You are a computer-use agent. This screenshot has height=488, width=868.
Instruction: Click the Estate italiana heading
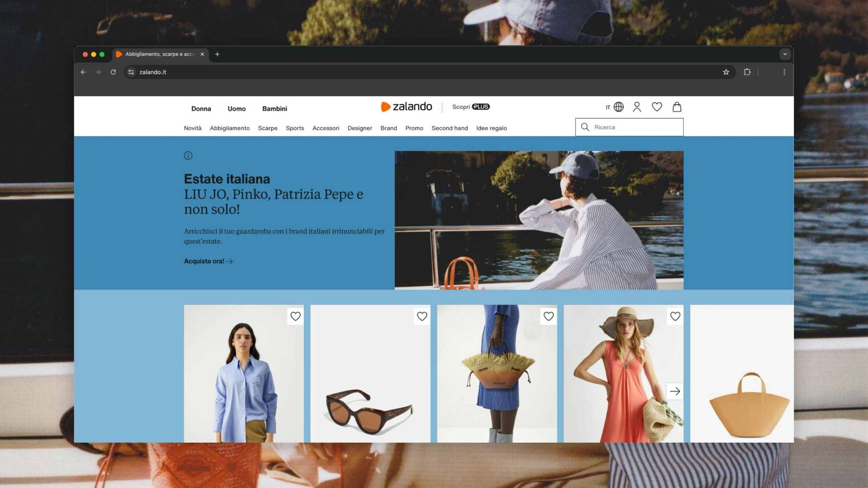[227, 179]
